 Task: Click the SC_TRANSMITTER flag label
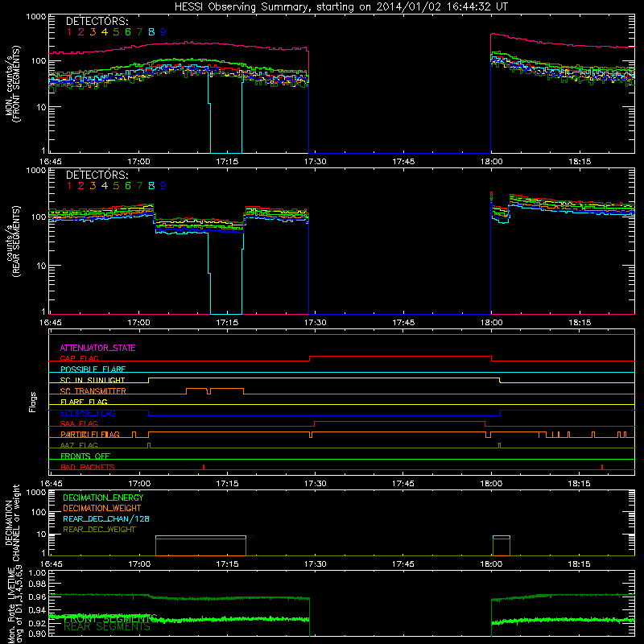click(x=93, y=391)
